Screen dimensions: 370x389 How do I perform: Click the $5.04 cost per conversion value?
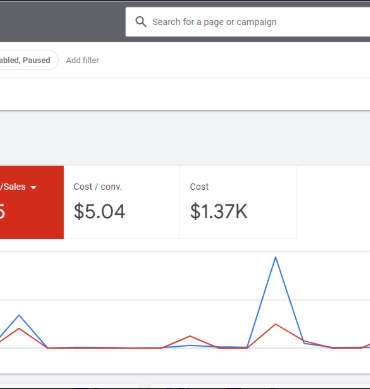tap(99, 211)
